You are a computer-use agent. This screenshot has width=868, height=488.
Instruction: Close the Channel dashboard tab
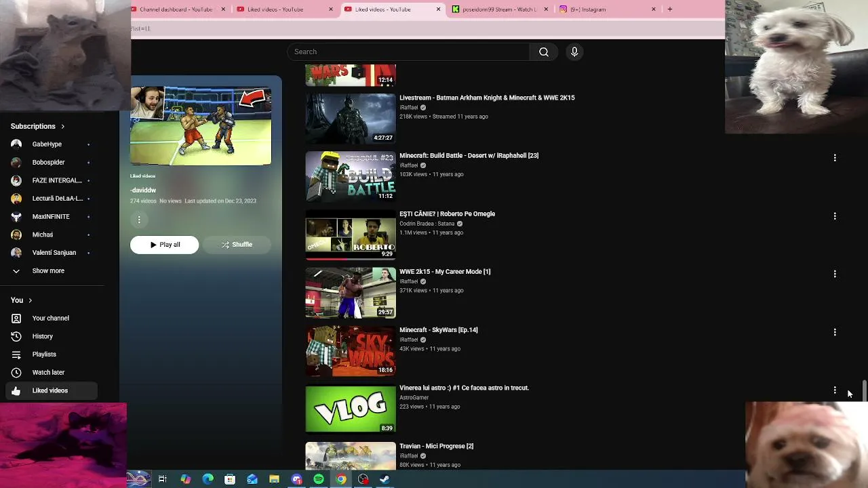[x=223, y=9]
